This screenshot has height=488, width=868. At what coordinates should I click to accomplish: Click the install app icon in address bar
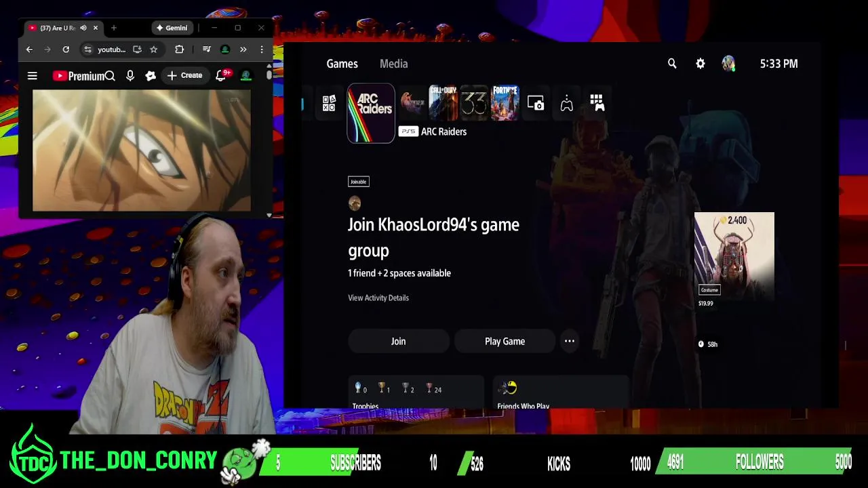(x=137, y=49)
